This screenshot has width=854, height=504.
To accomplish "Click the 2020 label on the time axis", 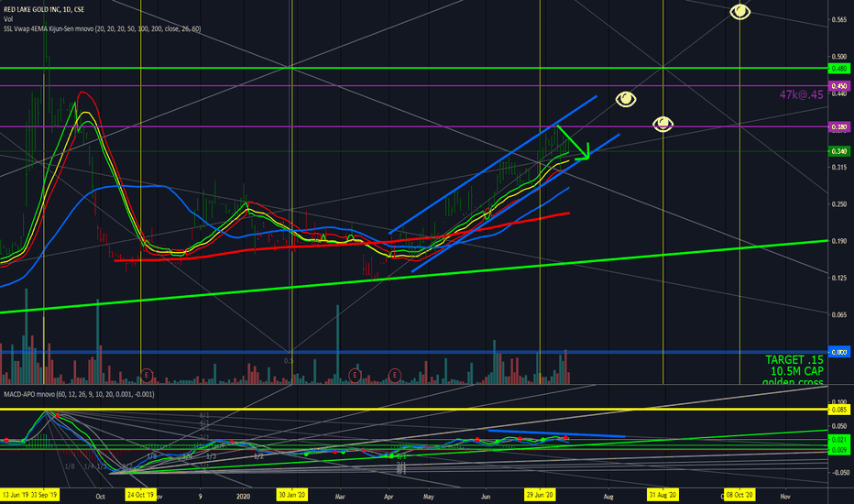I will [x=244, y=497].
